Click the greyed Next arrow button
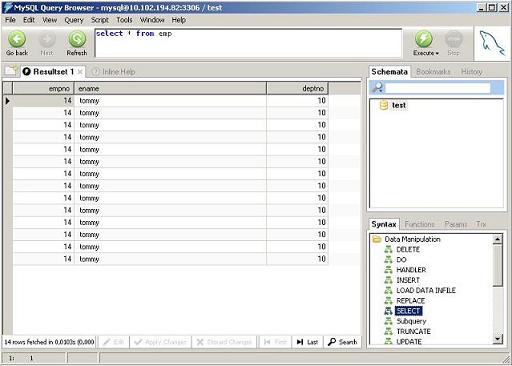 coord(47,39)
